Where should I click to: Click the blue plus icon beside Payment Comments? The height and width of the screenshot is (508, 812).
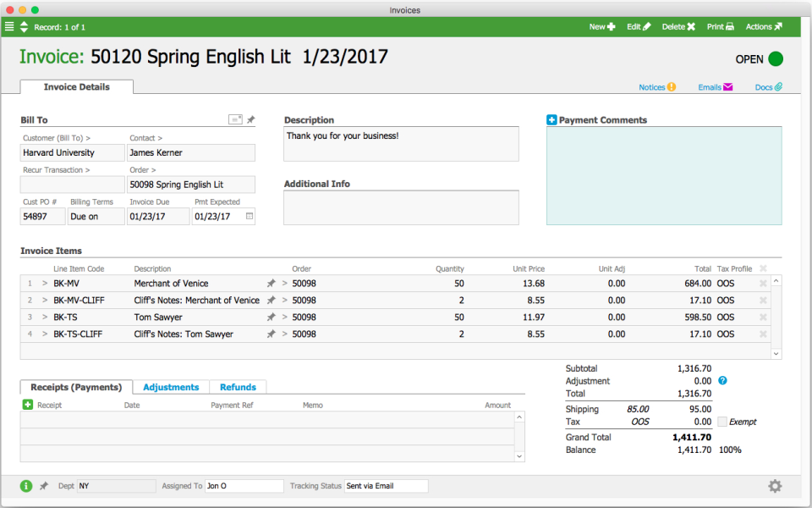(551, 120)
